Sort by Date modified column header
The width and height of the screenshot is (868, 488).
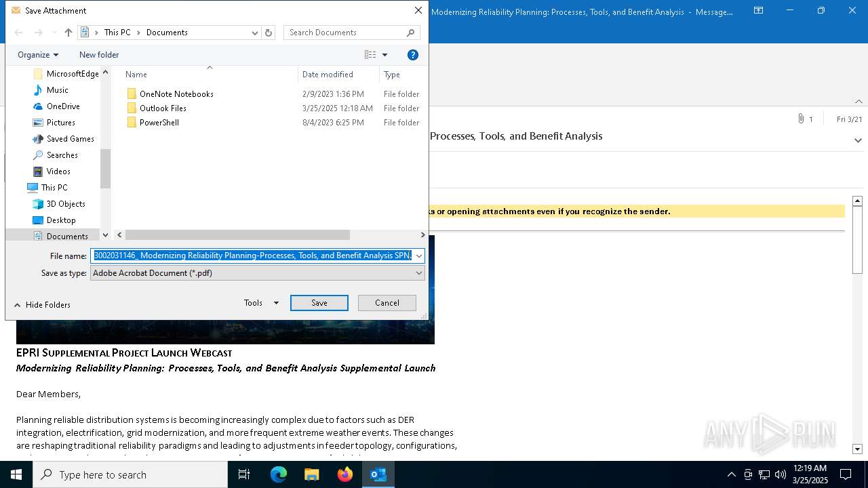tap(328, 75)
